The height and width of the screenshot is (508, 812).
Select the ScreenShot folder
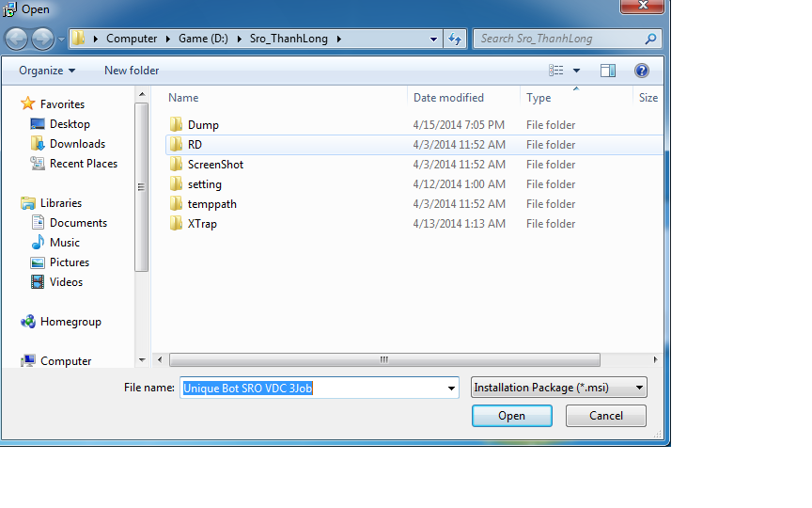[x=414, y=165]
